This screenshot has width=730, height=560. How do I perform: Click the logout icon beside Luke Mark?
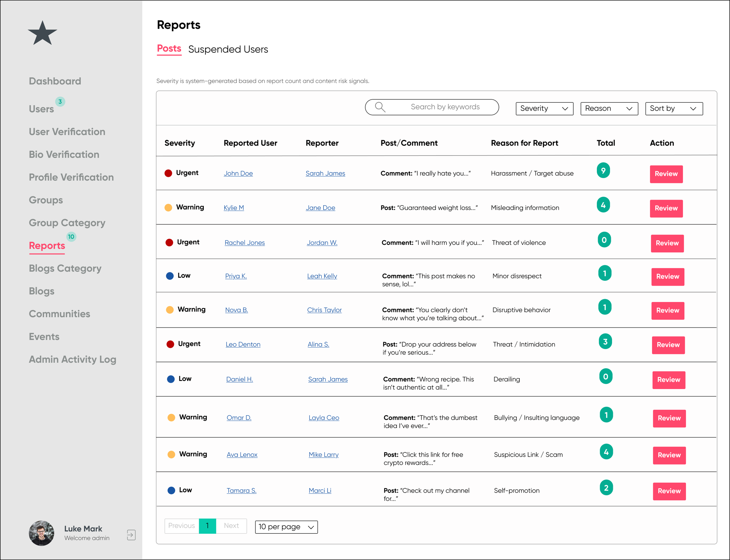[x=131, y=535]
